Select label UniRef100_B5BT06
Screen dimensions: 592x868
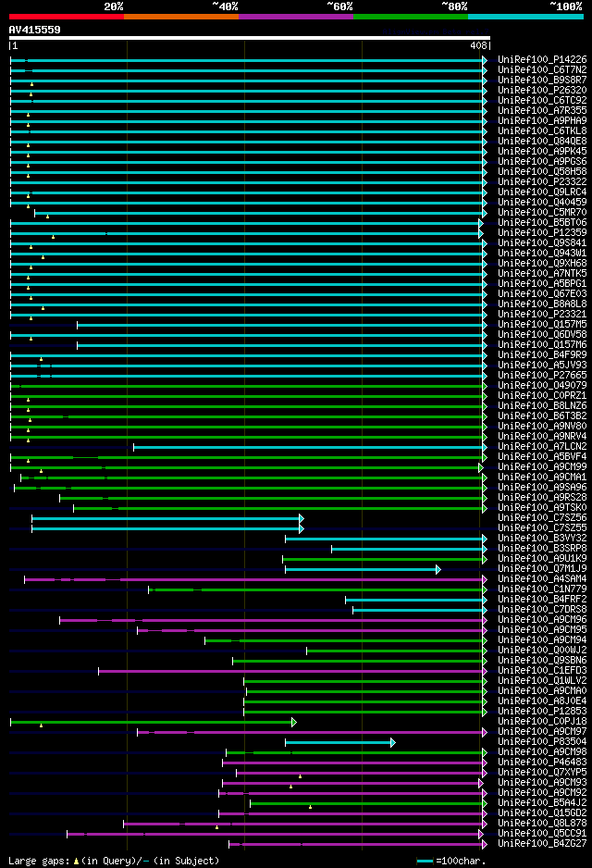pyautogui.click(x=542, y=222)
